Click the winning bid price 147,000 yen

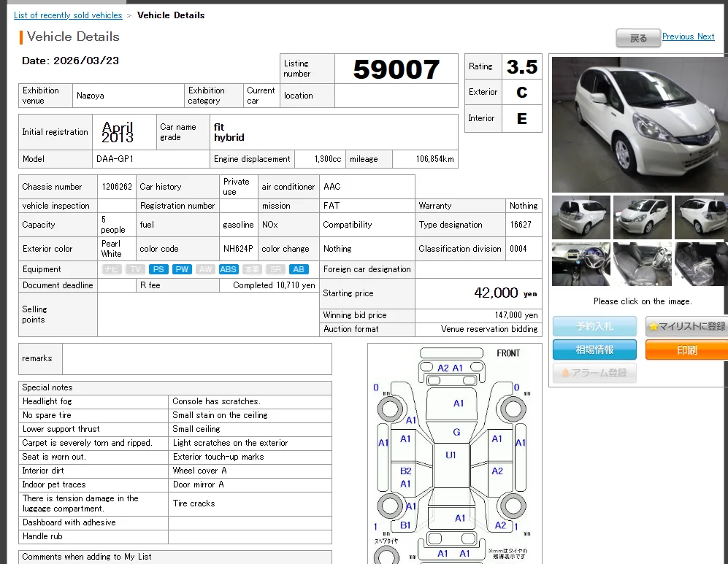[x=516, y=315]
